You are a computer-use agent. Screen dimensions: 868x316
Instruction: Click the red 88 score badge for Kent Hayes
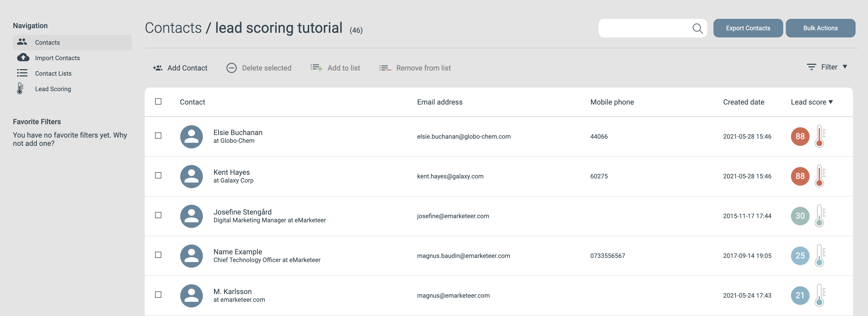[800, 176]
